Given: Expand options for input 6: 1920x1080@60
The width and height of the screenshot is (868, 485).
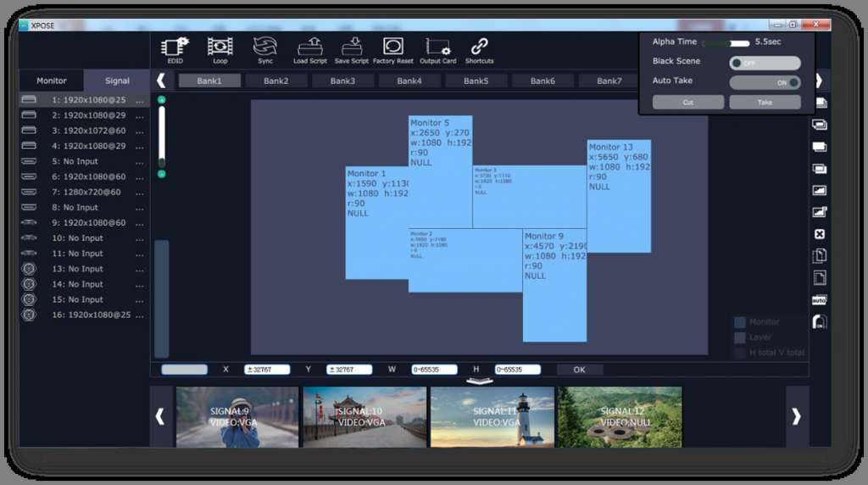Looking at the screenshot, I should pyautogui.click(x=140, y=176).
